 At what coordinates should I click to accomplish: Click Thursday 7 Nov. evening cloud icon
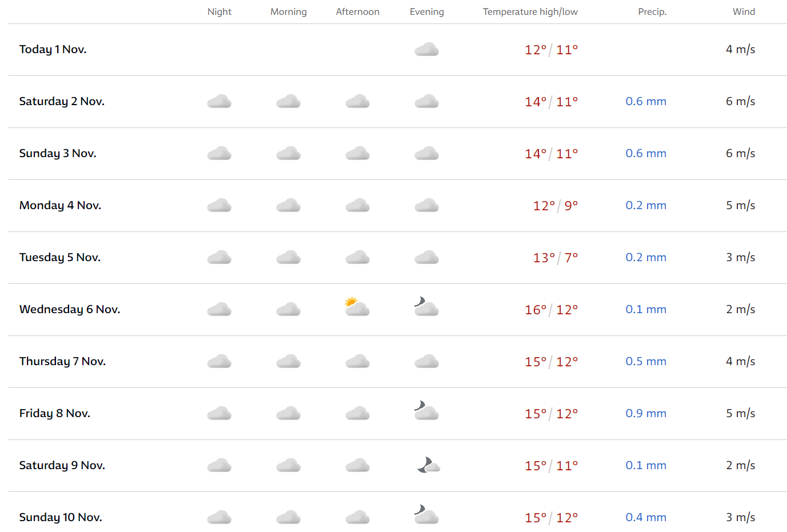pos(426,362)
